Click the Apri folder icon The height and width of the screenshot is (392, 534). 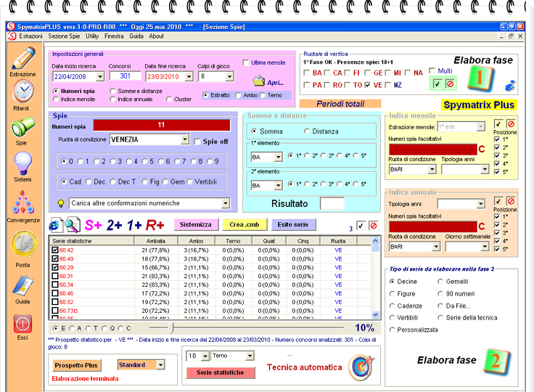(259, 81)
